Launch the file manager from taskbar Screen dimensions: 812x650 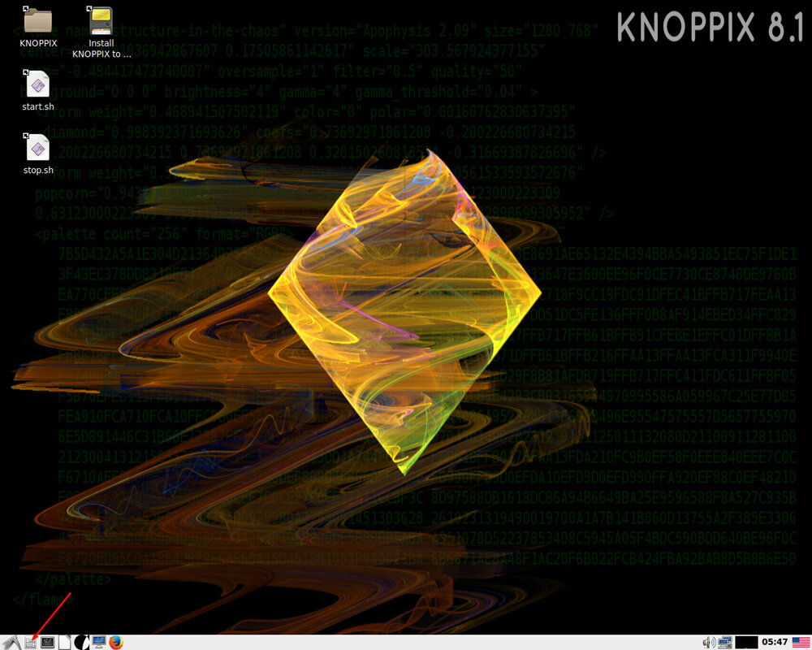pos(31,643)
